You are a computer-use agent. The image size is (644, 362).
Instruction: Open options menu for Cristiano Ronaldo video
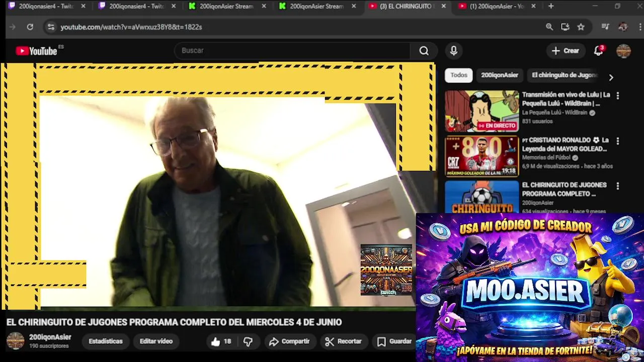(x=618, y=141)
